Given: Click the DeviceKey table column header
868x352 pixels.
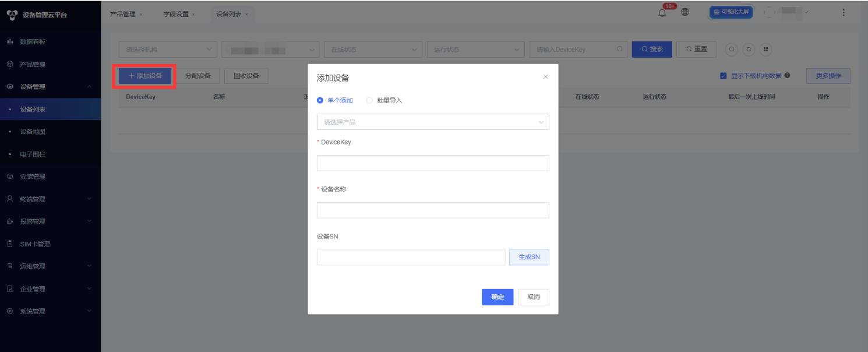Looking at the screenshot, I should [140, 97].
